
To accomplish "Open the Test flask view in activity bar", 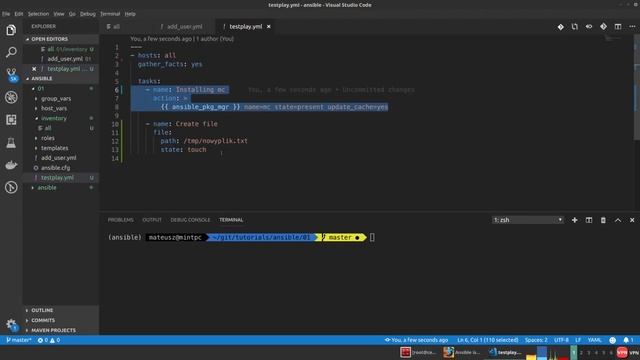I will 11,142.
